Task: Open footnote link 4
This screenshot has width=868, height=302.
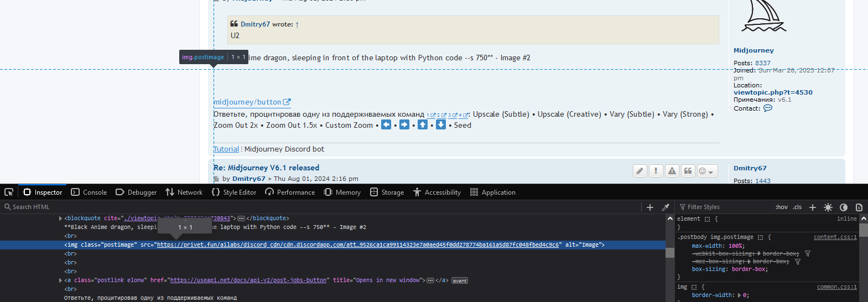Action: pyautogui.click(x=464, y=116)
